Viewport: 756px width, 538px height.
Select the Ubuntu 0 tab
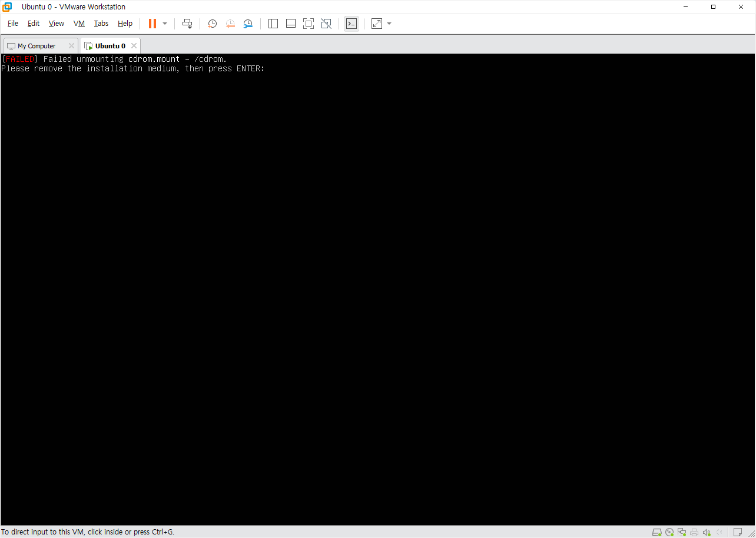click(x=110, y=46)
